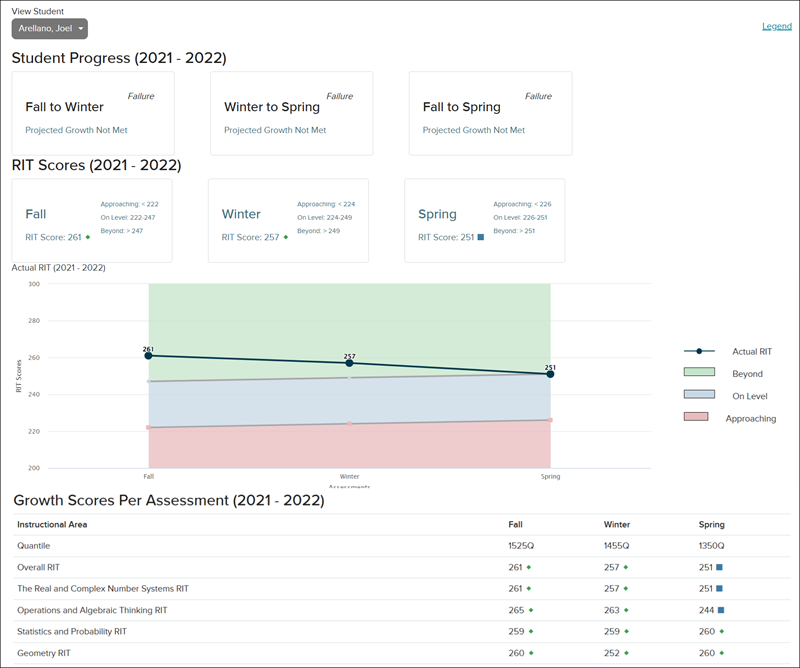Click the Winter data point labeled 257
This screenshot has height=668, width=800.
pyautogui.click(x=349, y=363)
